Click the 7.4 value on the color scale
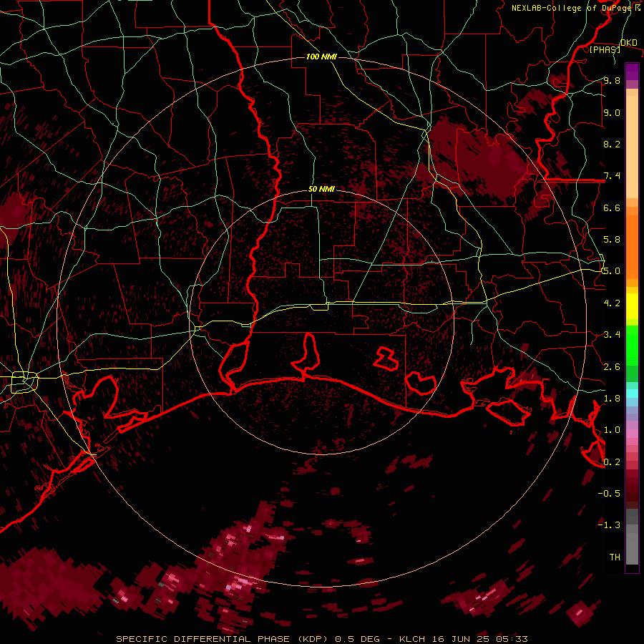Viewport: 644px width, 644px height. (x=612, y=176)
